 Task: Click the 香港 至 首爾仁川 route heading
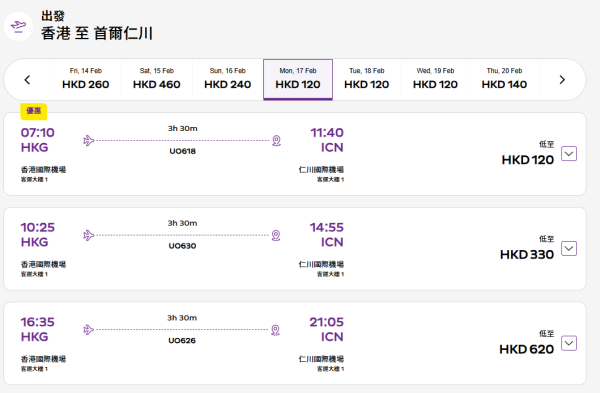97,33
